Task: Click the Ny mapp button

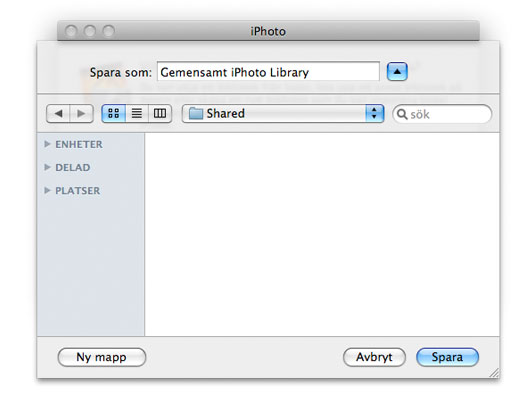Action: click(102, 357)
